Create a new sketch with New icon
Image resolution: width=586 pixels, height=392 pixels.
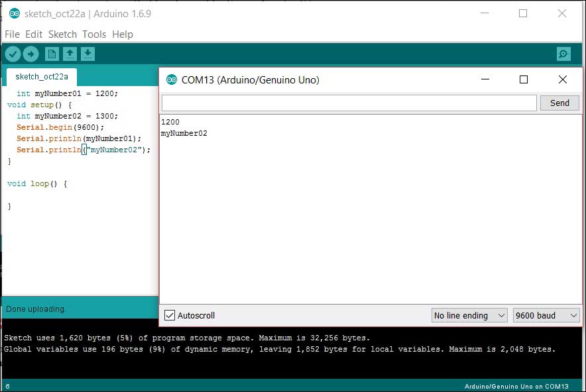[52, 54]
